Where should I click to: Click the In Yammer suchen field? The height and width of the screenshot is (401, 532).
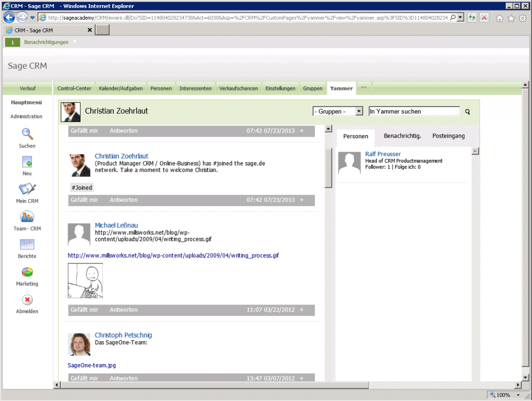point(414,111)
